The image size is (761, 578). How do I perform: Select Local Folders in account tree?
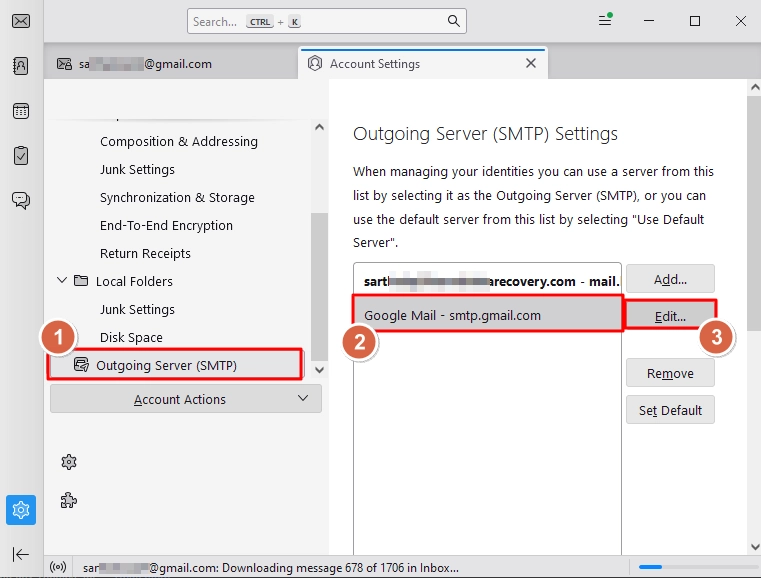pos(134,281)
